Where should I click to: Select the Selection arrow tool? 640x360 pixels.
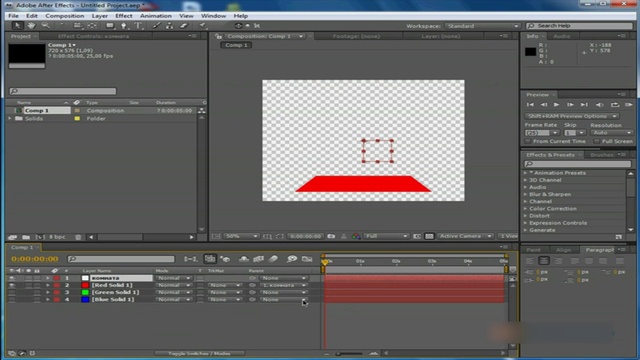(x=17, y=26)
